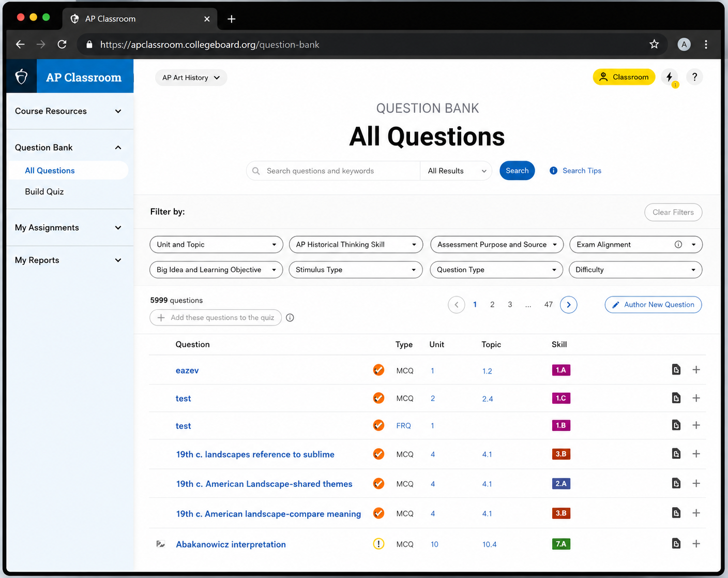The image size is (728, 578).
Task: Switch to the AP Classroom browser tab
Action: click(141, 19)
